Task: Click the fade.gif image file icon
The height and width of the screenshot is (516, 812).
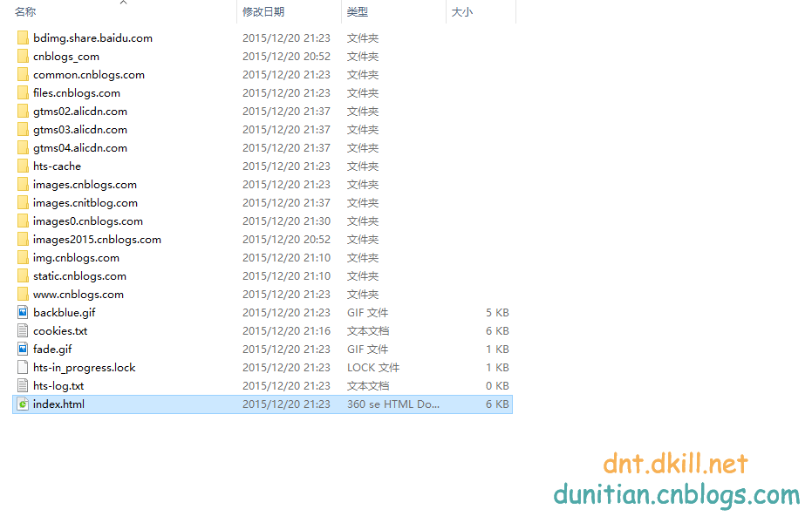Action: tap(23, 349)
